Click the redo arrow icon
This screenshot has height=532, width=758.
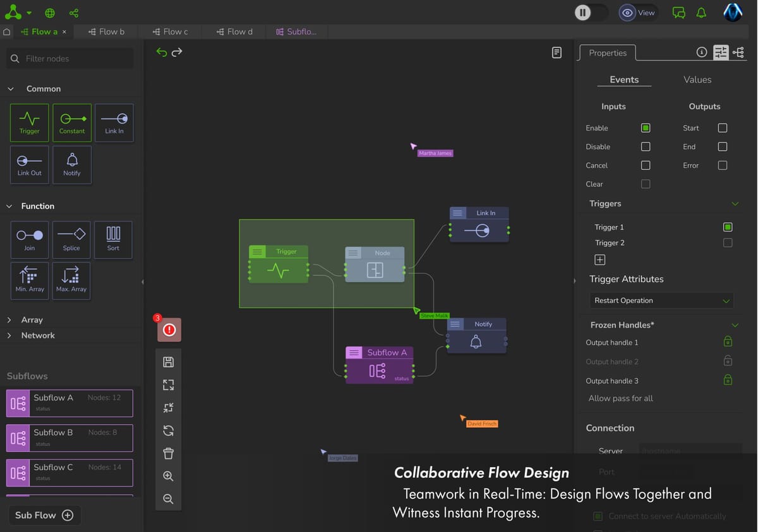pyautogui.click(x=177, y=52)
